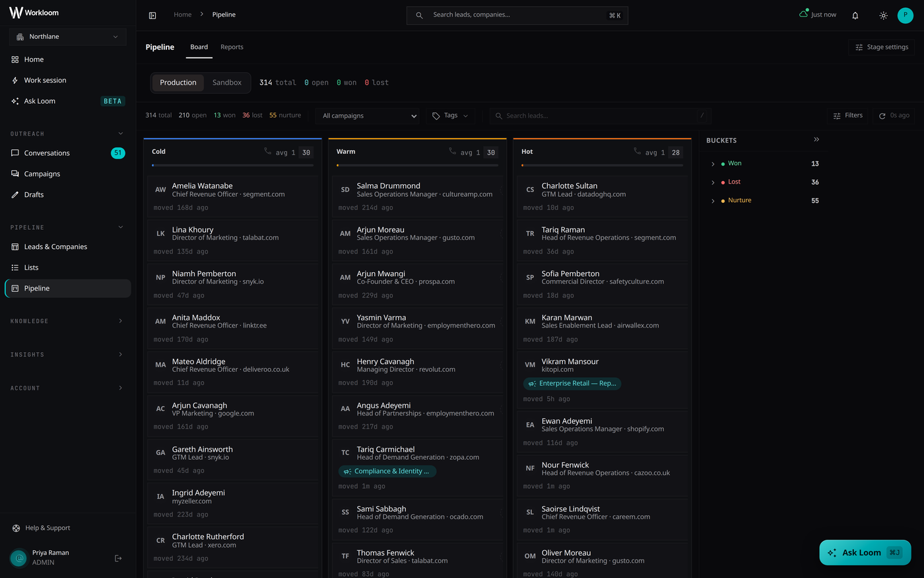The height and width of the screenshot is (578, 924).
Task: Click the 55 nurture count stat
Action: coord(285,115)
